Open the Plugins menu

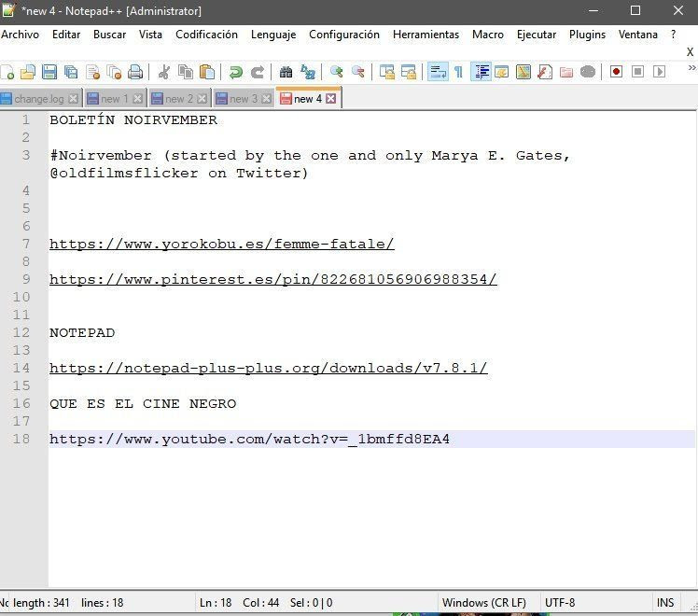587,35
